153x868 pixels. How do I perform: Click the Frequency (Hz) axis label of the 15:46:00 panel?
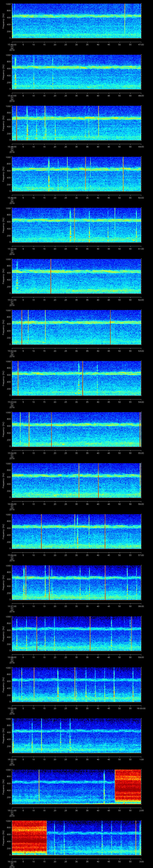pyautogui.click(x=3, y=21)
